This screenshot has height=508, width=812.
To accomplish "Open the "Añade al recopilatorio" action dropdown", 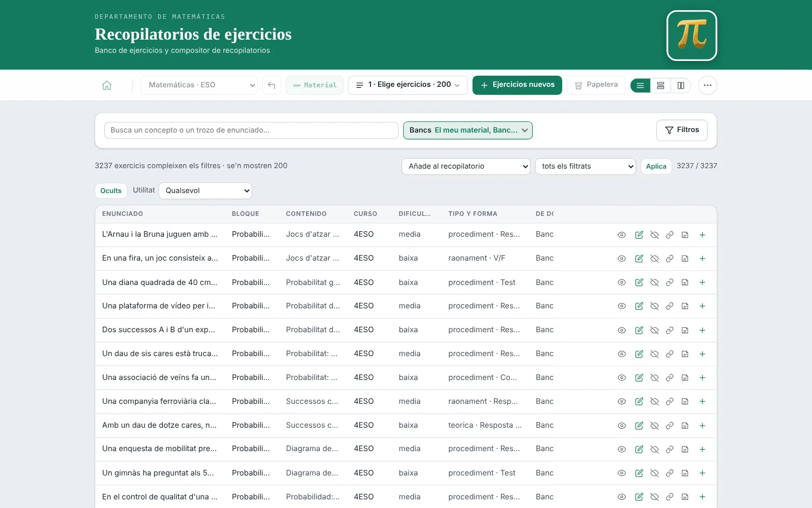I will coord(466,166).
